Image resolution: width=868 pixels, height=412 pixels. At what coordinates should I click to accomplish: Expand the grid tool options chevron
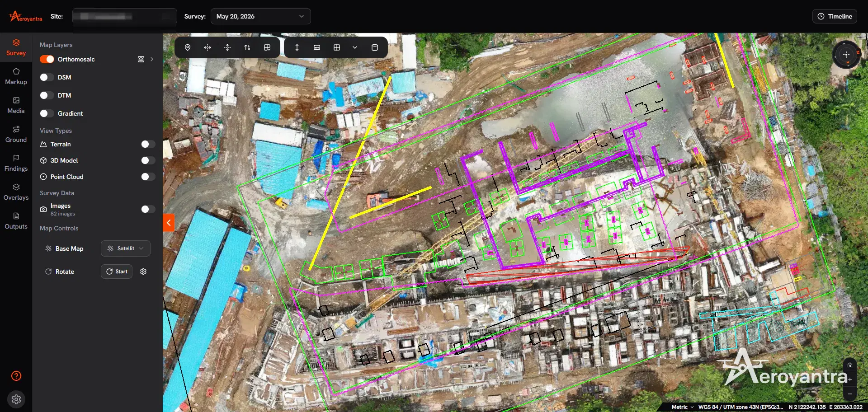pos(355,47)
